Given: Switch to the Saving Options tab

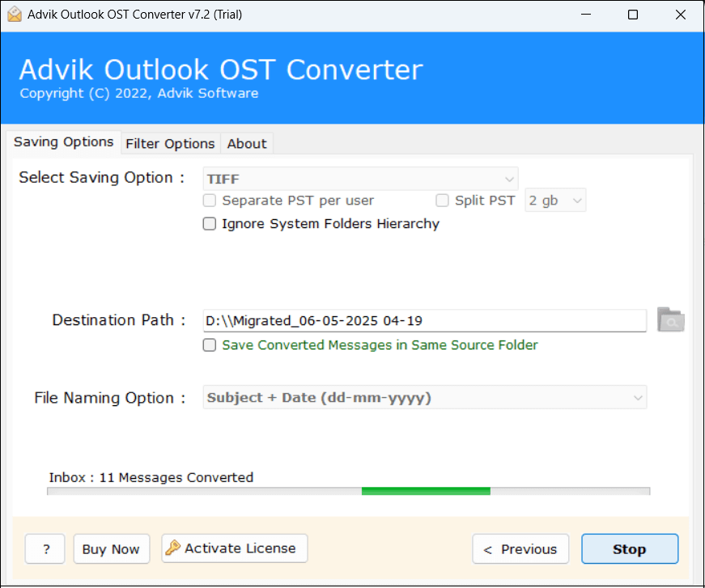Looking at the screenshot, I should [63, 142].
